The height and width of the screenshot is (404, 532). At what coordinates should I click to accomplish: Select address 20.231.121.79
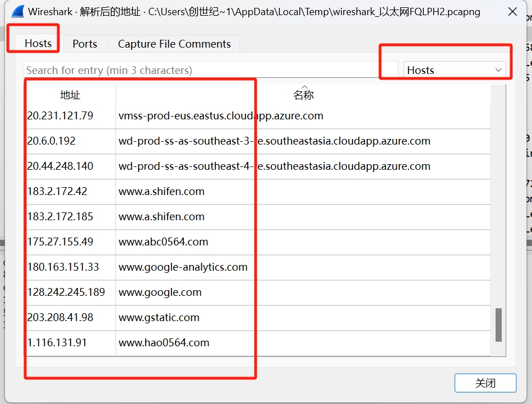pyautogui.click(x=61, y=115)
